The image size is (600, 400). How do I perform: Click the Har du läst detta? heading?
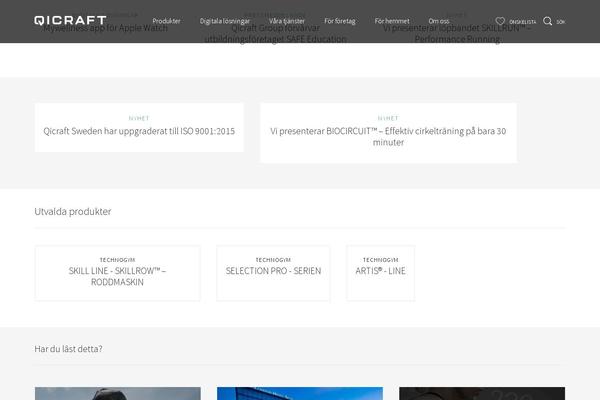click(68, 349)
